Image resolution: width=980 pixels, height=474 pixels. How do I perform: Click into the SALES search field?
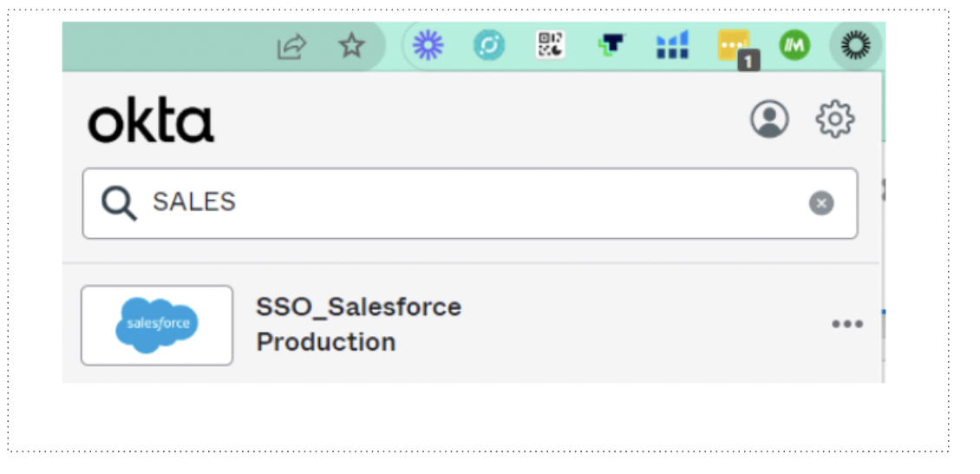470,203
